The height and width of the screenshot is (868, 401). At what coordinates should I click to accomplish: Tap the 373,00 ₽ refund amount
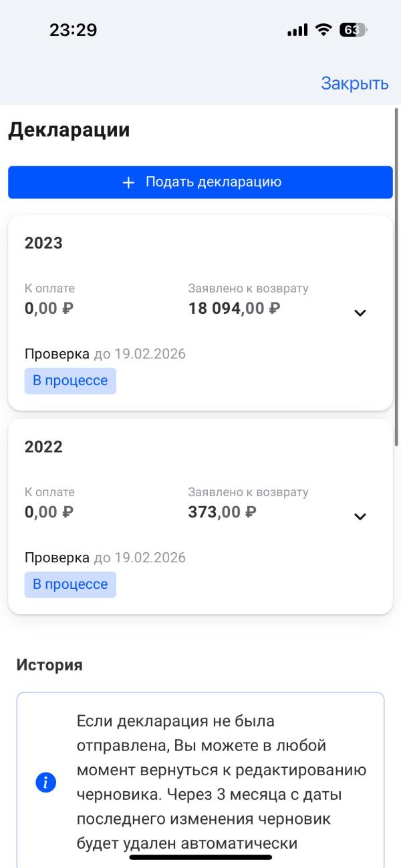(x=223, y=512)
